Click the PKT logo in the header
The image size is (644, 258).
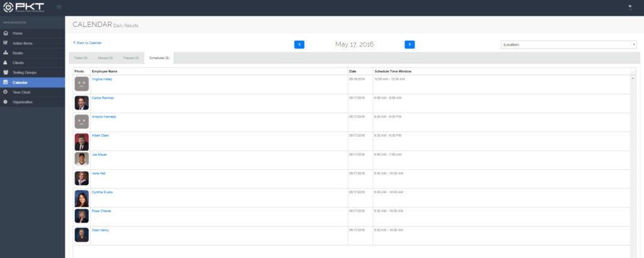[25, 8]
